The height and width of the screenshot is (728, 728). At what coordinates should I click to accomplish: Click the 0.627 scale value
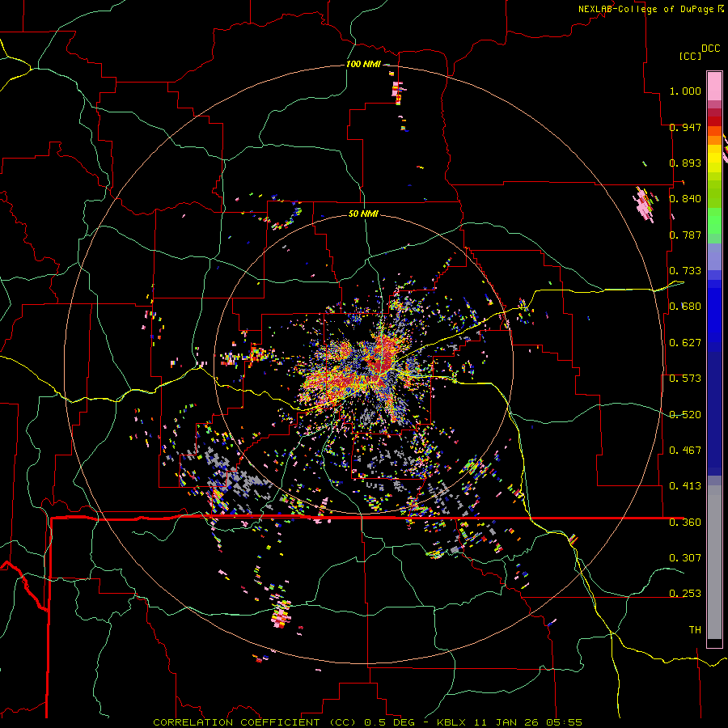tap(685, 343)
